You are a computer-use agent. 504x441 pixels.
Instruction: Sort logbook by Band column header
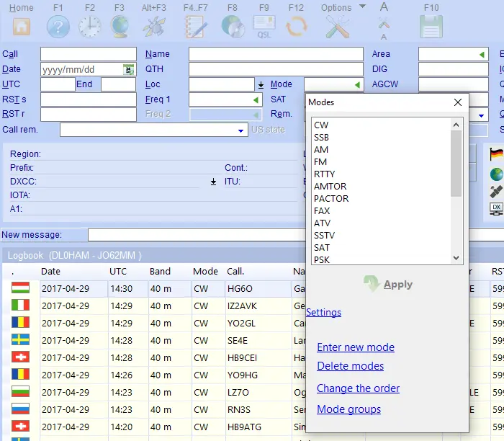pyautogui.click(x=160, y=272)
